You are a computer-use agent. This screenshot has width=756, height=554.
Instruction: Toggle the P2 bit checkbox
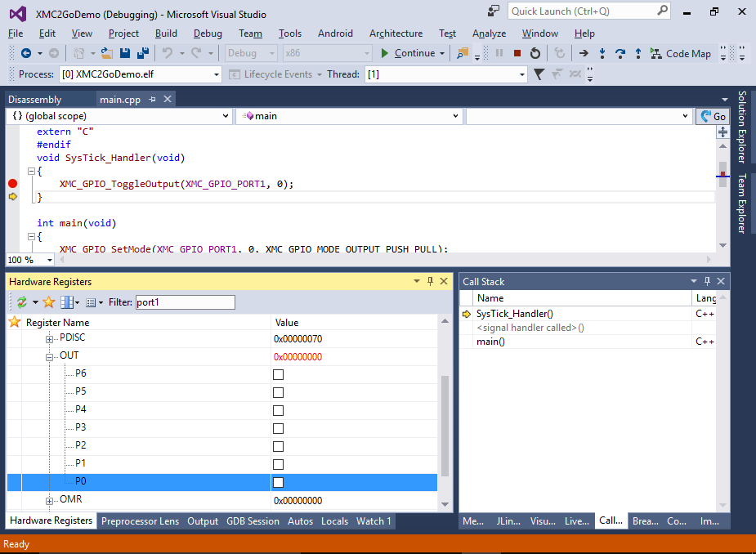point(278,446)
